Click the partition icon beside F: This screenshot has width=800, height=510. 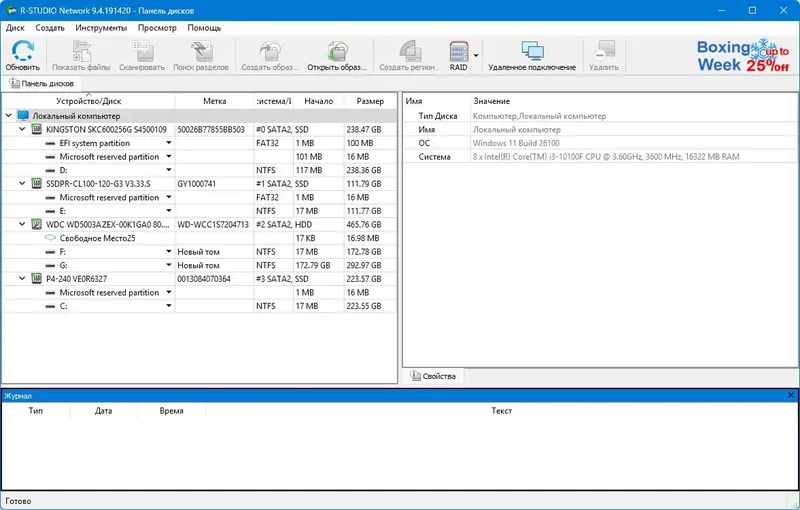51,252
